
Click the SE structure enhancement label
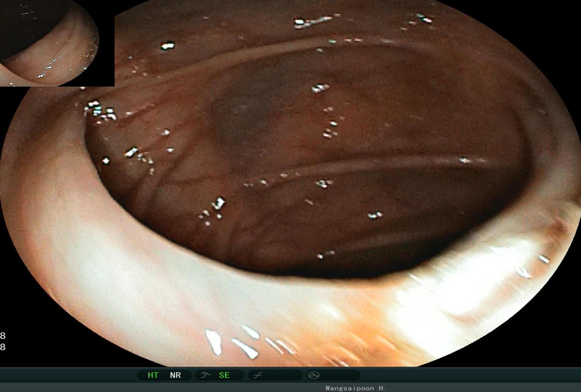click(x=224, y=375)
